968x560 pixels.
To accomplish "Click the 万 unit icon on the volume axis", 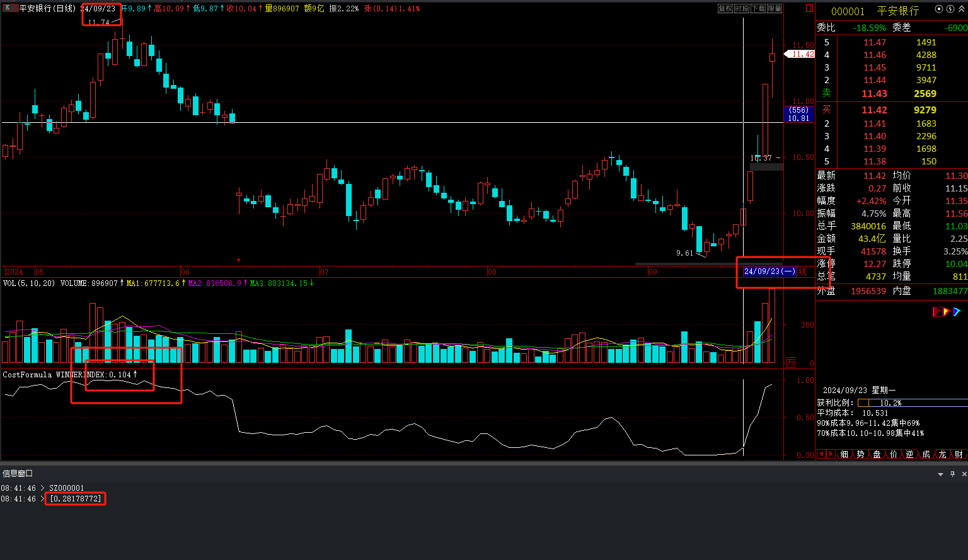I will pyautogui.click(x=790, y=363).
